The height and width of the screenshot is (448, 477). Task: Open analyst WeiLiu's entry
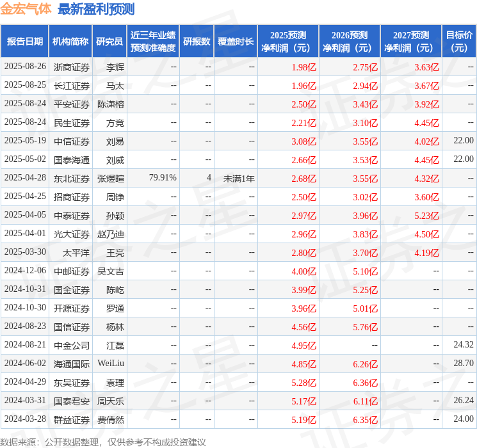[111, 364]
